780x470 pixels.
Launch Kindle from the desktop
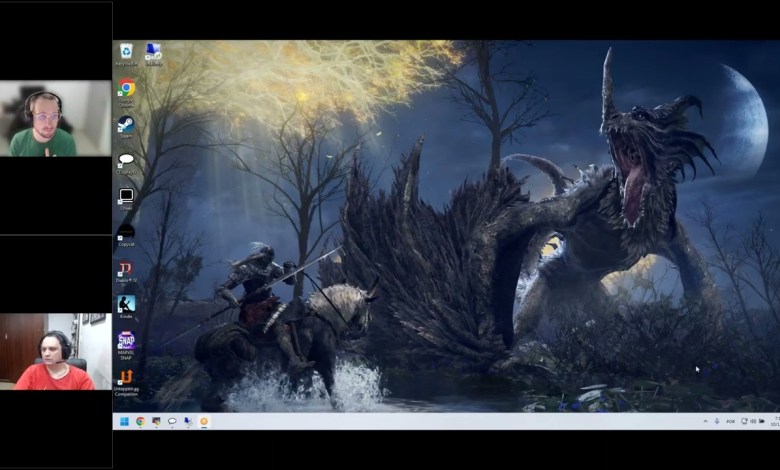tap(126, 304)
